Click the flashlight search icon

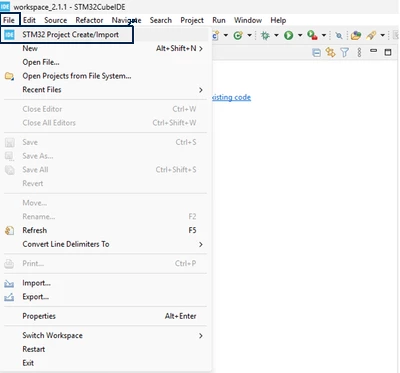tap(339, 35)
